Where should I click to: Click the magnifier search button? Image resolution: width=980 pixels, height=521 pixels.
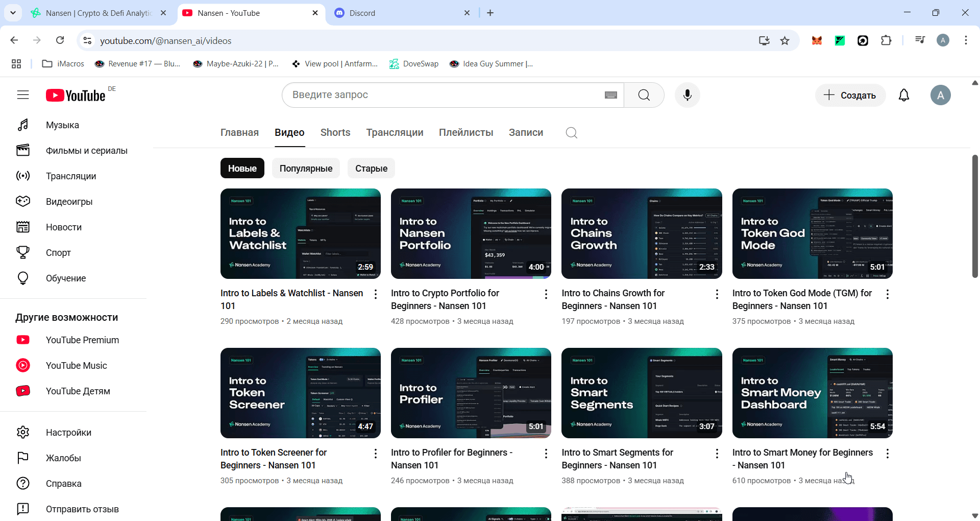pos(644,95)
